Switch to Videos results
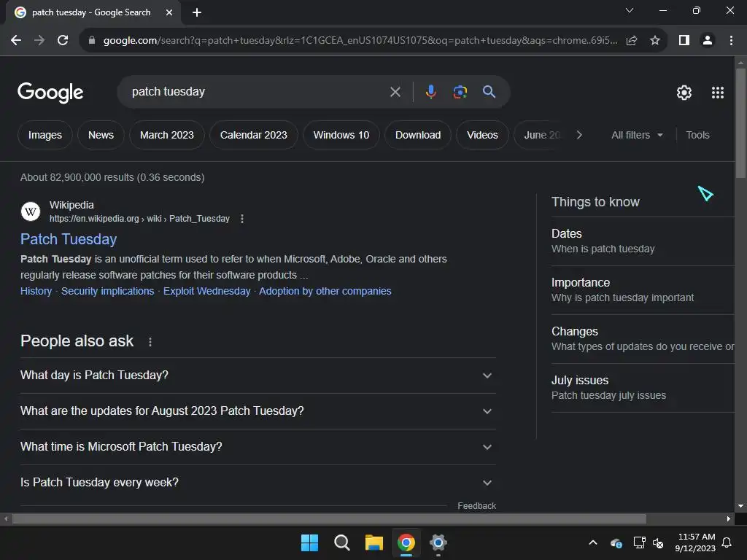This screenshot has height=560, width=747. coord(482,135)
